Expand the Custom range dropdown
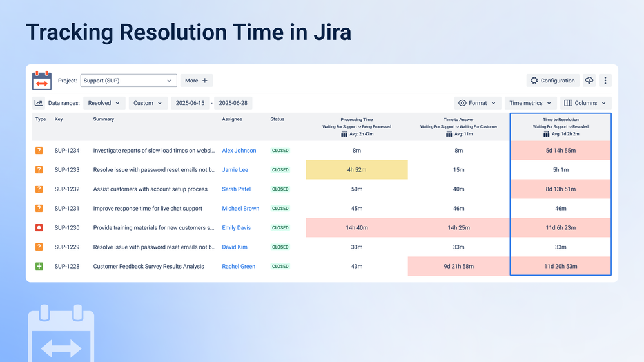Viewport: 644px width, 362px height. (x=148, y=103)
